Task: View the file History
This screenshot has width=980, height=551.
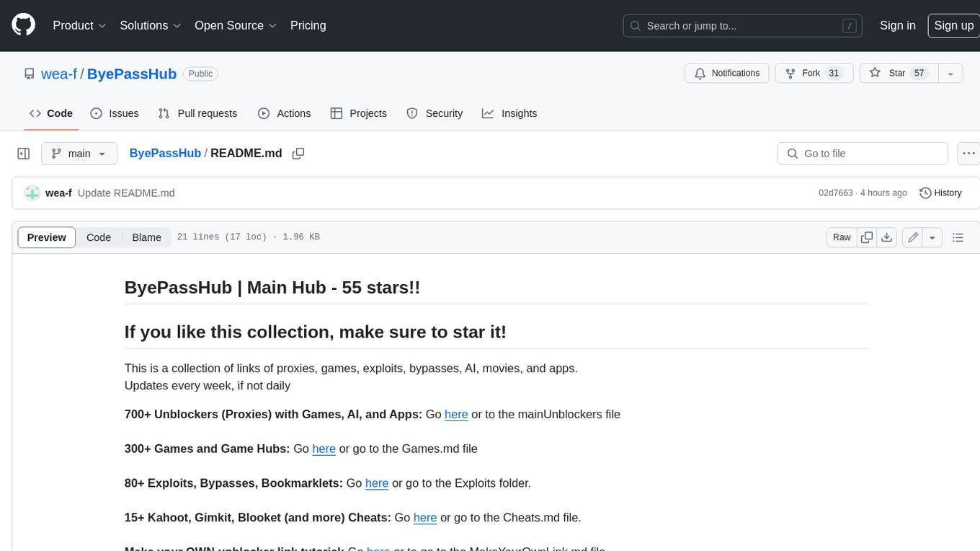Action: pyautogui.click(x=940, y=193)
